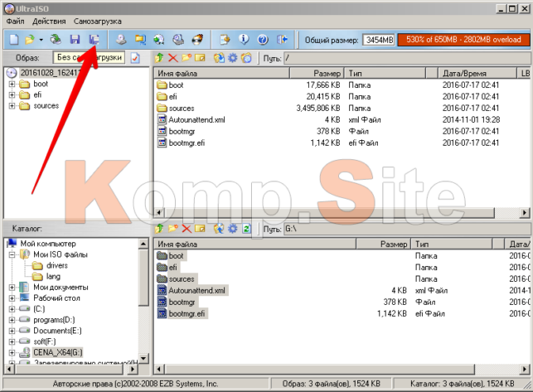This screenshot has height=392, width=533.
Task: Click the Open CD/DVD drive toolbar icon
Action: [x=56, y=40]
